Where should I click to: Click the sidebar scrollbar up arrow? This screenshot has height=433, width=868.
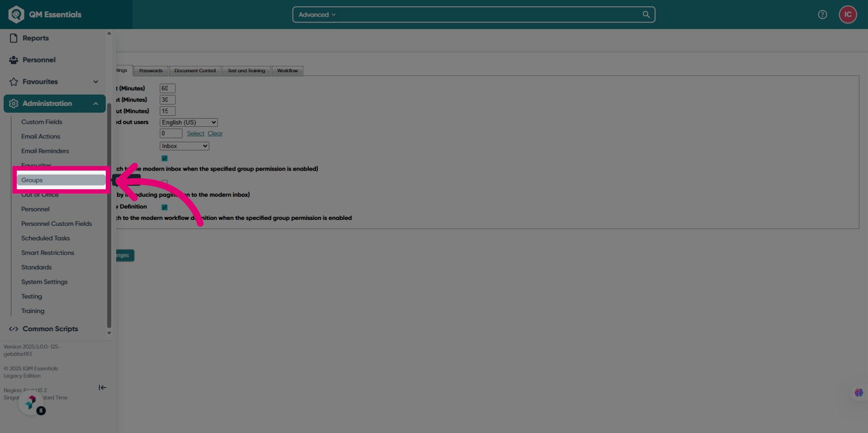[x=109, y=33]
